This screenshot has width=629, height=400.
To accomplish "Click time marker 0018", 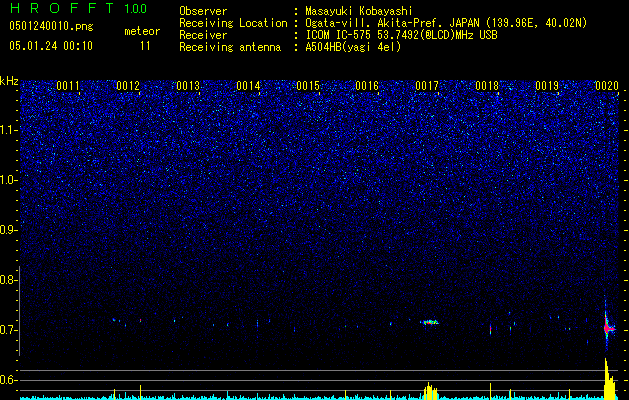I will coord(487,86).
